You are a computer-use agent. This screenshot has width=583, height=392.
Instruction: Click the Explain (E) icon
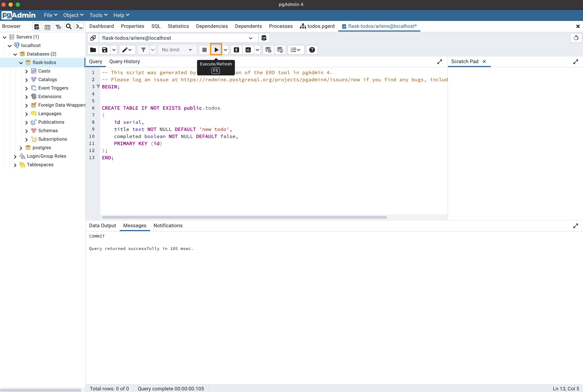(x=236, y=50)
